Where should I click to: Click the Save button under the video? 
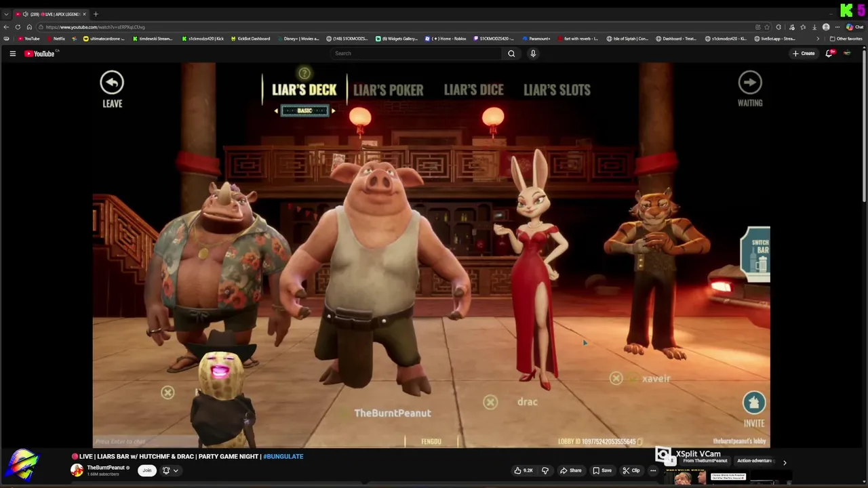pyautogui.click(x=602, y=470)
